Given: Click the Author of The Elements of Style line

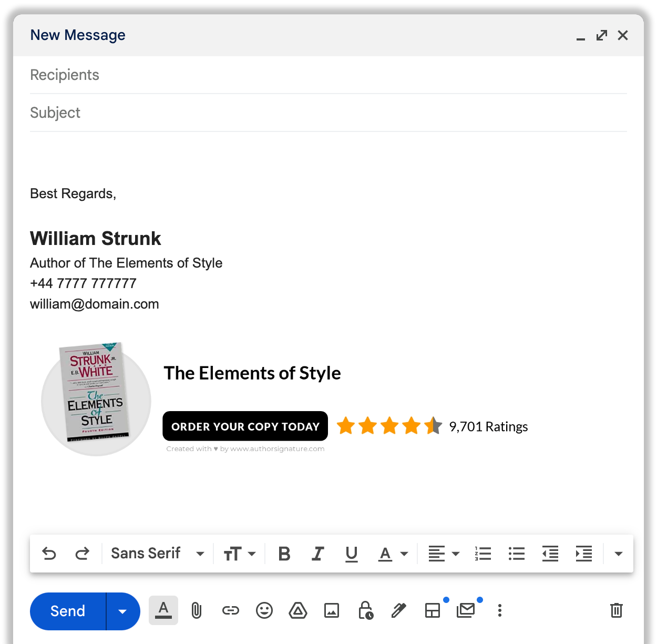Looking at the screenshot, I should click(x=126, y=263).
